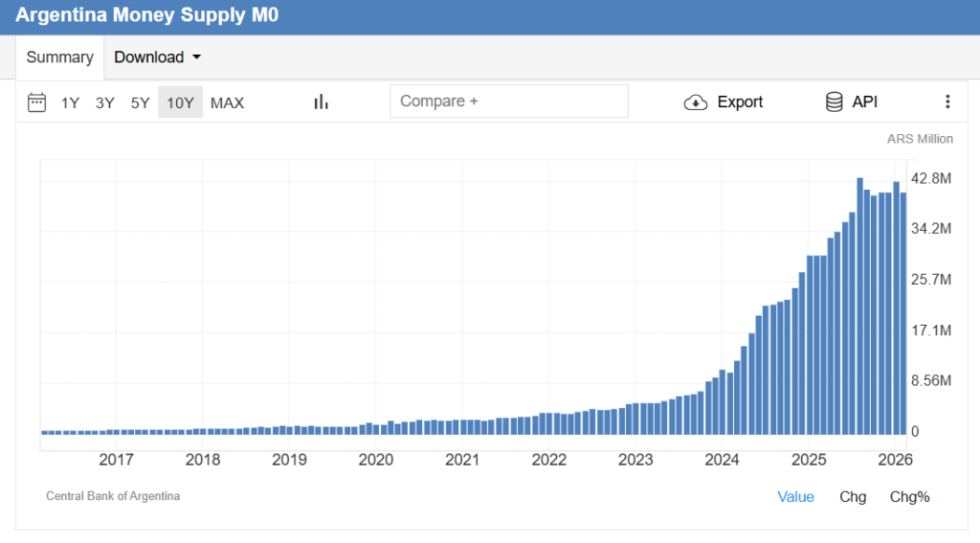Switch to the 5Y time range
980x543 pixels.
coord(140,102)
